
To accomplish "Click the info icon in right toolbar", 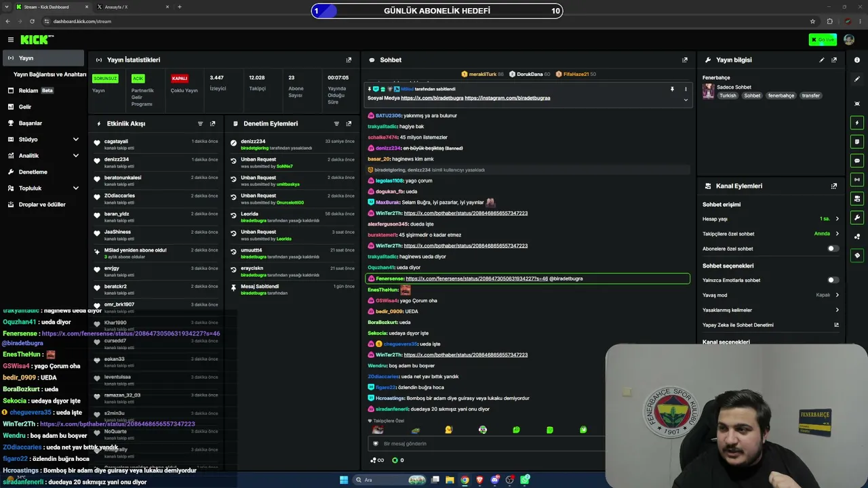I will 857,60.
